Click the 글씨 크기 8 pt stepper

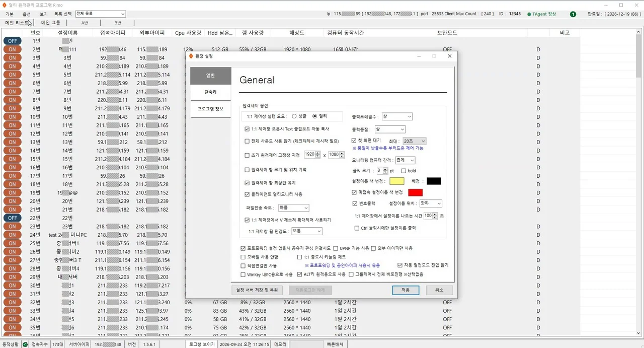pos(382,171)
